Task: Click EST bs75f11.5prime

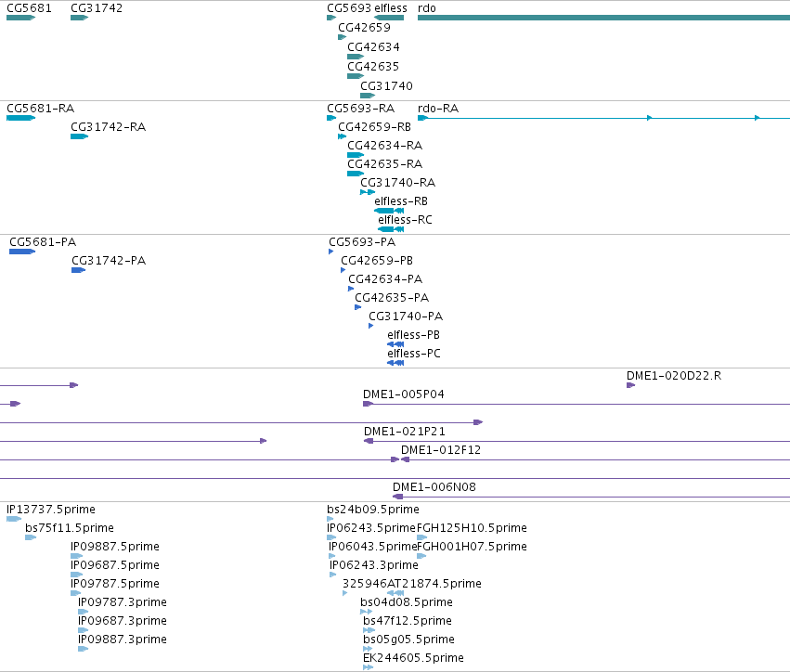Action: point(70,529)
